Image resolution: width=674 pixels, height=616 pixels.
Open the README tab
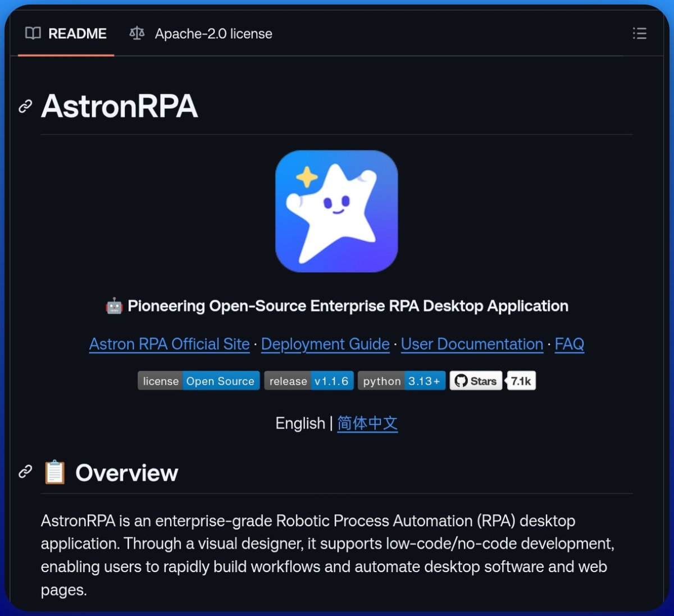click(66, 34)
